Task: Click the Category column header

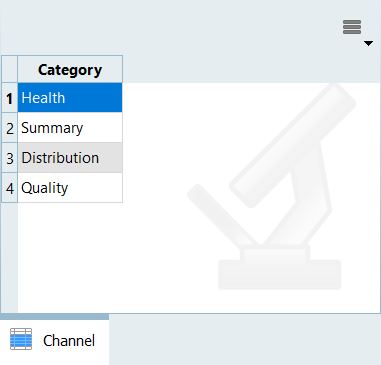Action: click(x=70, y=69)
